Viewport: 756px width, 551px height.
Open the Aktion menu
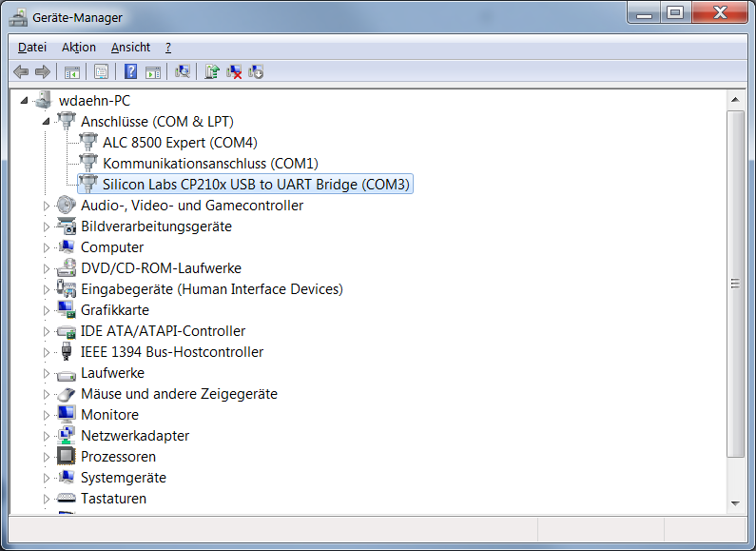[79, 47]
